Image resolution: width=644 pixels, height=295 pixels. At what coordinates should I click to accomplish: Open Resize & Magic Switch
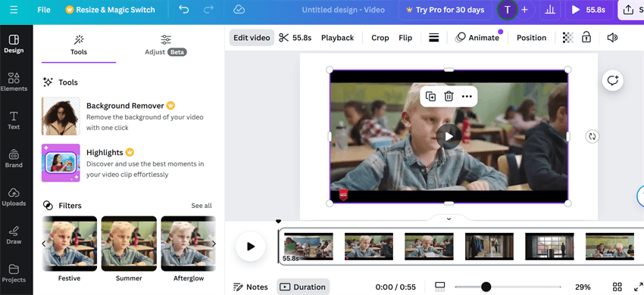(110, 10)
